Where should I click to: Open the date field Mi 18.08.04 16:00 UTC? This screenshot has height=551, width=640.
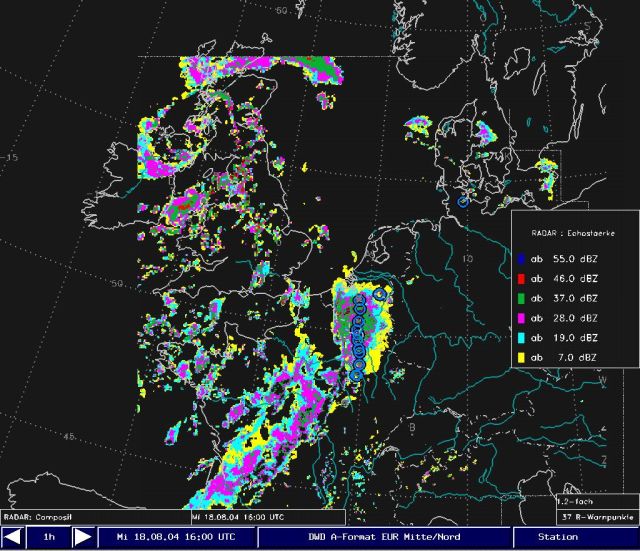[176, 537]
